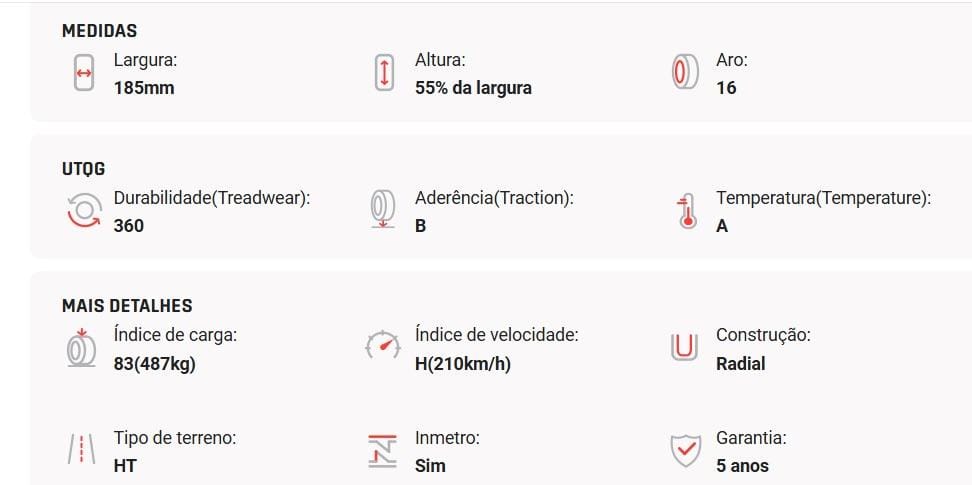Click the Inmetro certification icon
Viewport: 972px width, 485px height.
click(382, 451)
